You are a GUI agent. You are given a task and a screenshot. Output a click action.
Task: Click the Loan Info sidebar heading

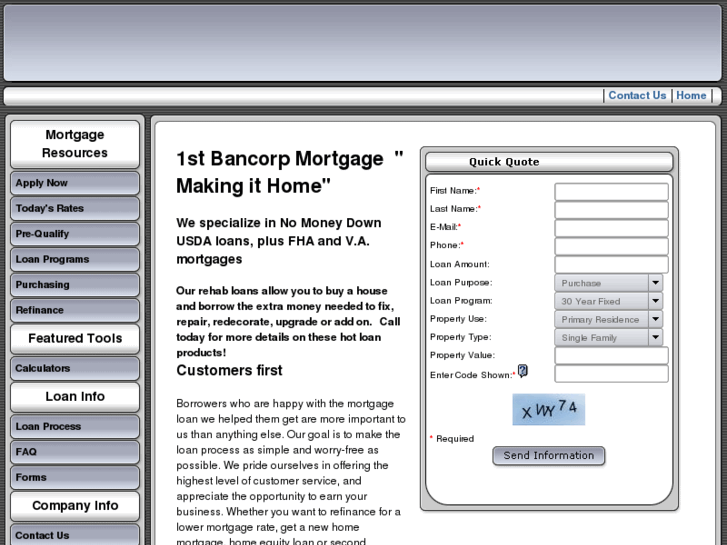75,397
